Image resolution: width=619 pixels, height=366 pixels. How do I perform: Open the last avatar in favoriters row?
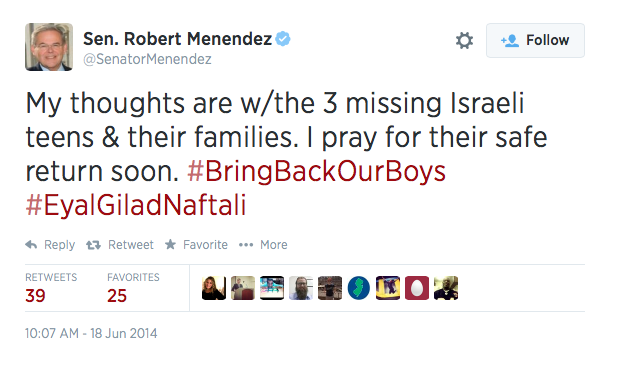pyautogui.click(x=446, y=288)
